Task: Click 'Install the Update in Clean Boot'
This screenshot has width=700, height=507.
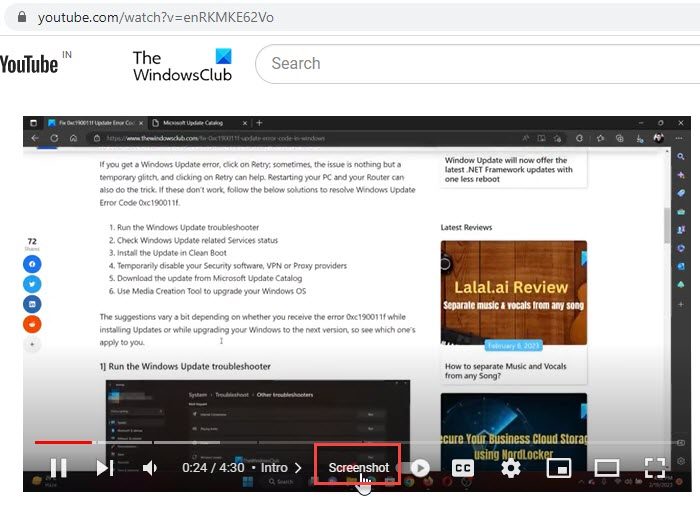Action: [171, 253]
